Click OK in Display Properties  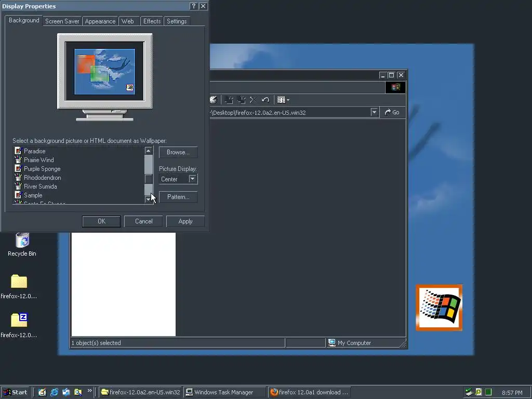(101, 221)
